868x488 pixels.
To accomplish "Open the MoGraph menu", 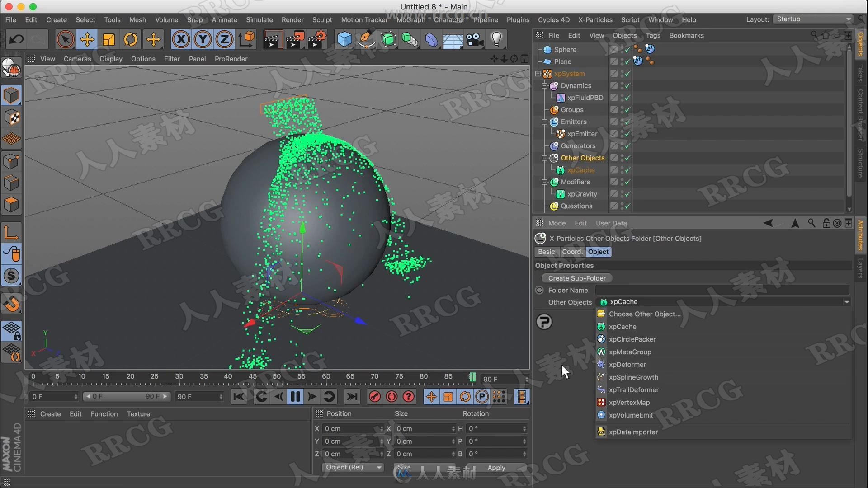I will click(410, 20).
